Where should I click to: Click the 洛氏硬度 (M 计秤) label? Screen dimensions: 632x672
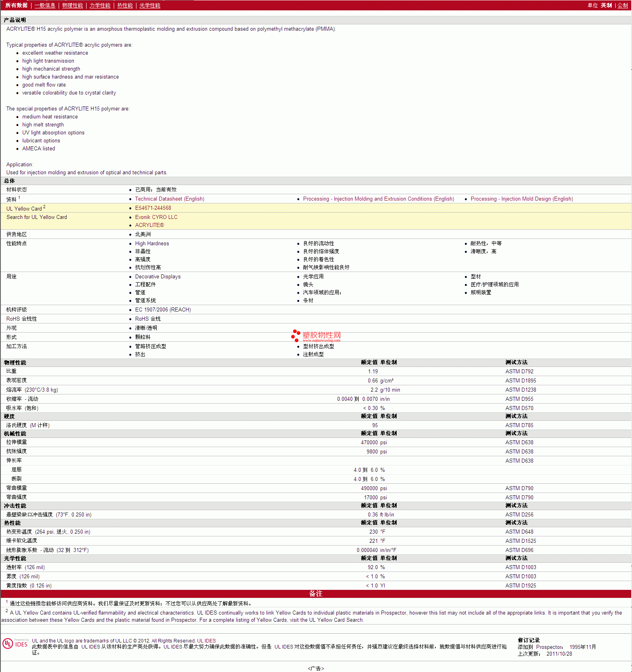pyautogui.click(x=28, y=425)
